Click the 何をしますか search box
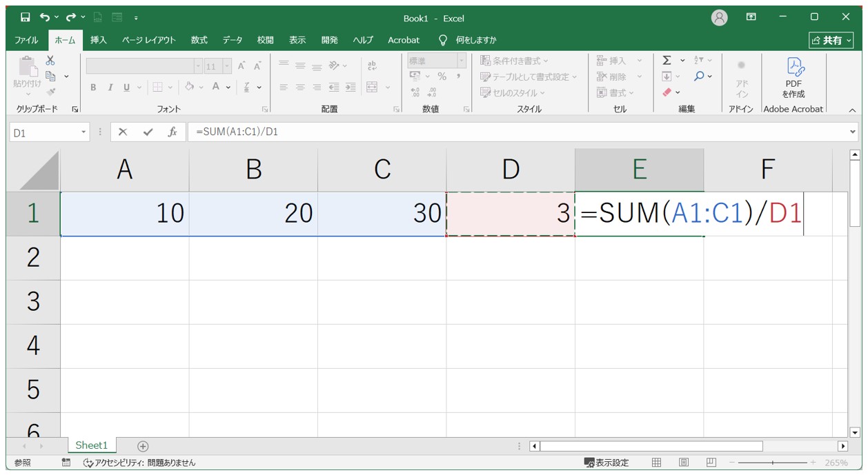868x475 pixels. tap(468, 40)
